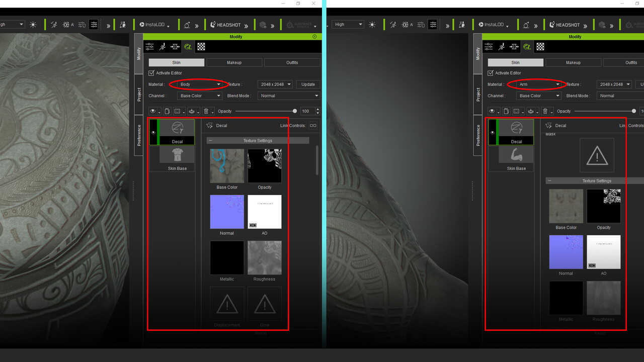Switch to Makeup tab in right window

coord(573,62)
